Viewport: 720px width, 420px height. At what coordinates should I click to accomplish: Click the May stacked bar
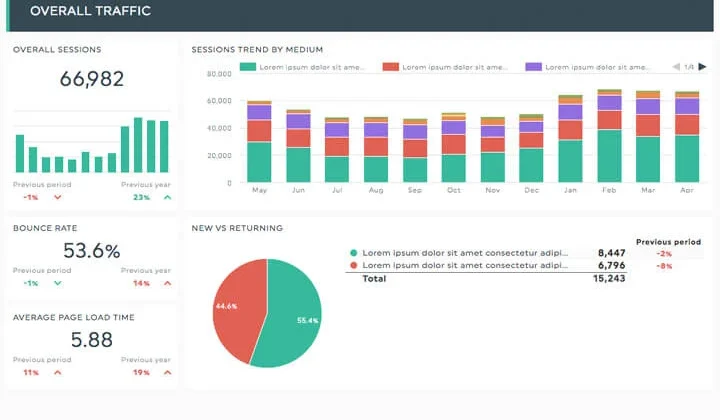[259, 141]
